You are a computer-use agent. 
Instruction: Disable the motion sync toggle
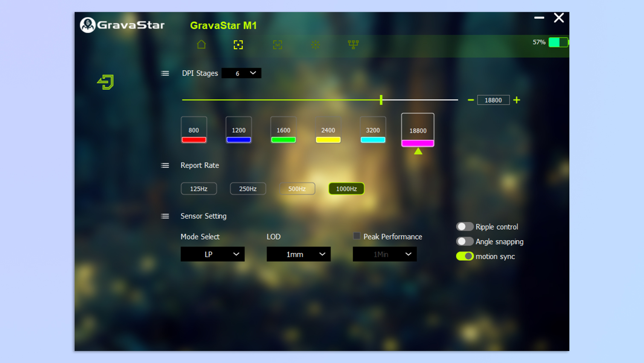(x=465, y=256)
